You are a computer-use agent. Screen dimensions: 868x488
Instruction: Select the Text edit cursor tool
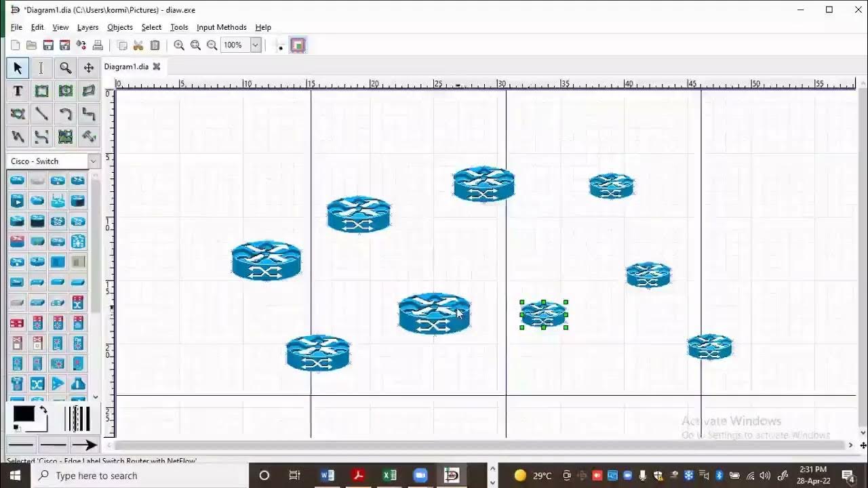click(41, 68)
